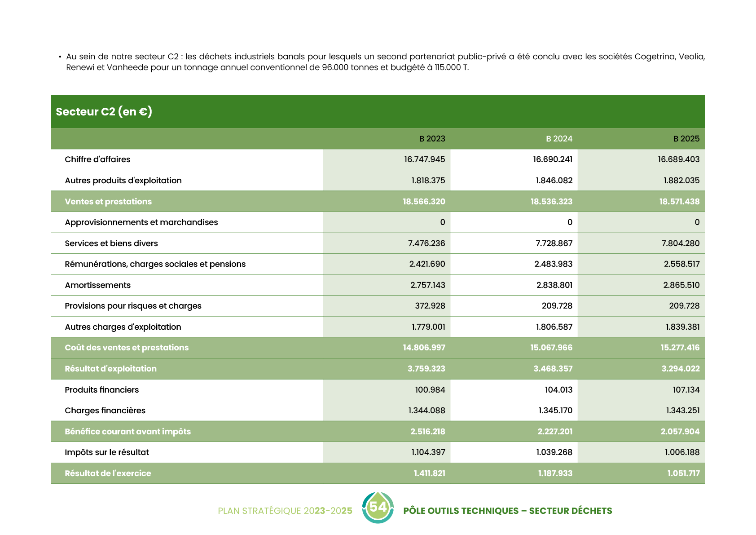Click the 'PÔLE OUTILS TECHNIQUES – SECTEUR DÉCHETS' footer
Image resolution: width=756 pixels, height=535 pixels.
507,511
